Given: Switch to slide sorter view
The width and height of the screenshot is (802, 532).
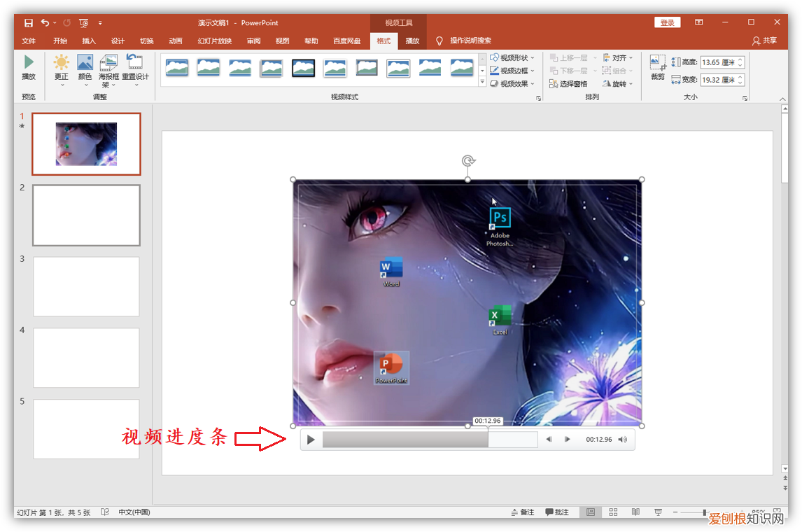Looking at the screenshot, I should coord(613,512).
